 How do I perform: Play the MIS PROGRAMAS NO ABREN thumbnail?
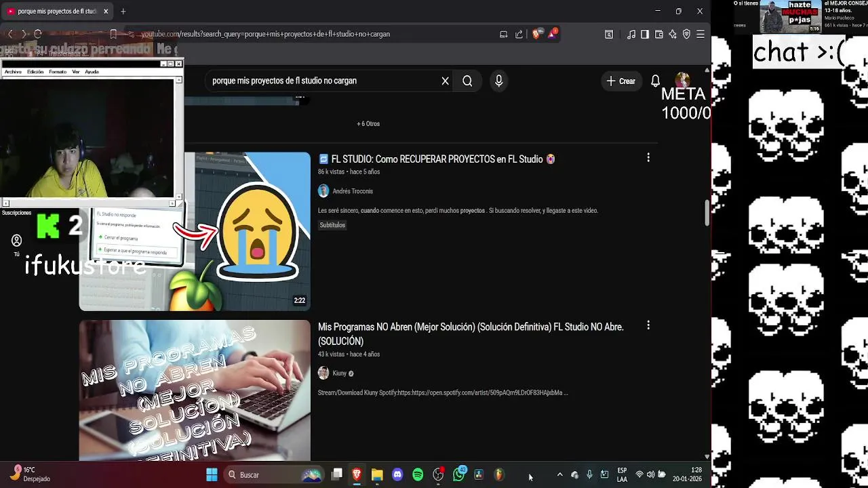pyautogui.click(x=195, y=390)
